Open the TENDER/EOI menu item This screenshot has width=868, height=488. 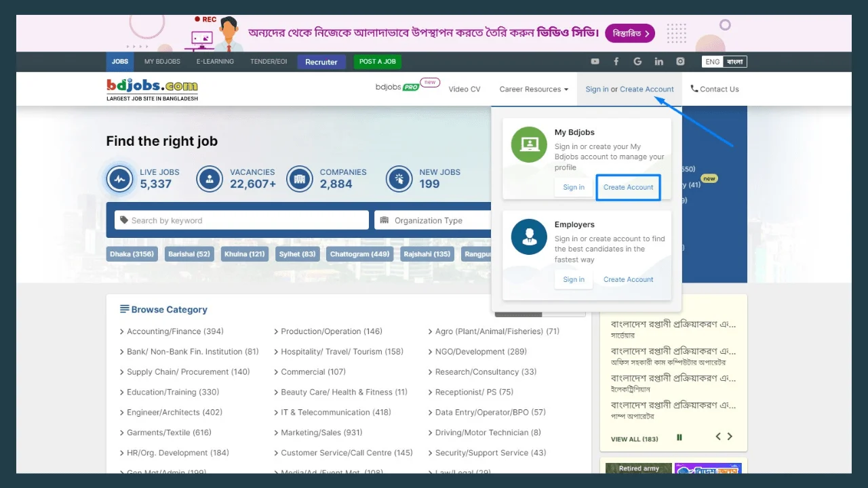269,61
